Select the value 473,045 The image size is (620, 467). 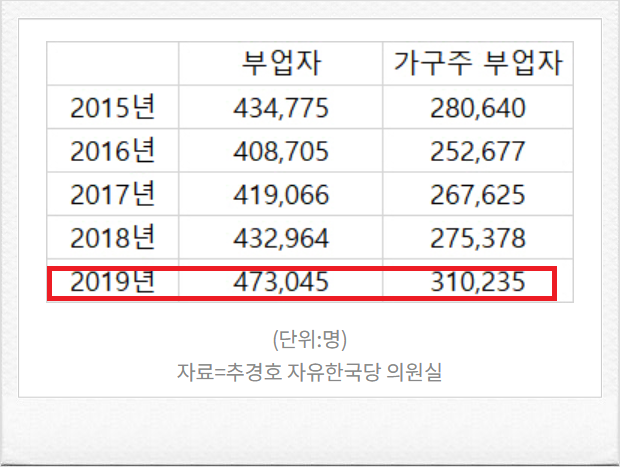(281, 282)
